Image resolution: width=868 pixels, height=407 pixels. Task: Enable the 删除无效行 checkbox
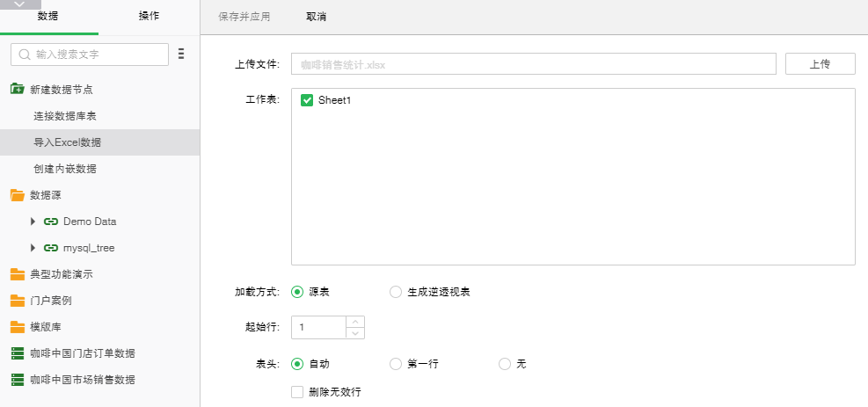297,391
